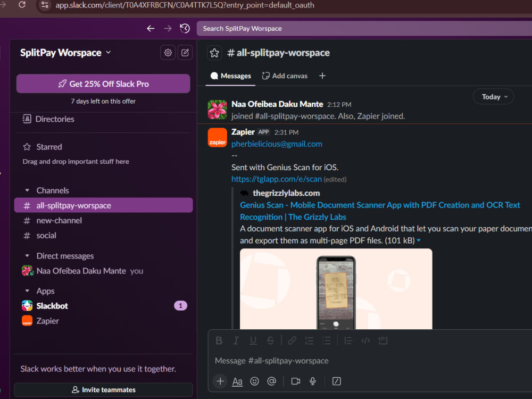Click Naa Ofeibea Daku Mante sender name

click(277, 104)
